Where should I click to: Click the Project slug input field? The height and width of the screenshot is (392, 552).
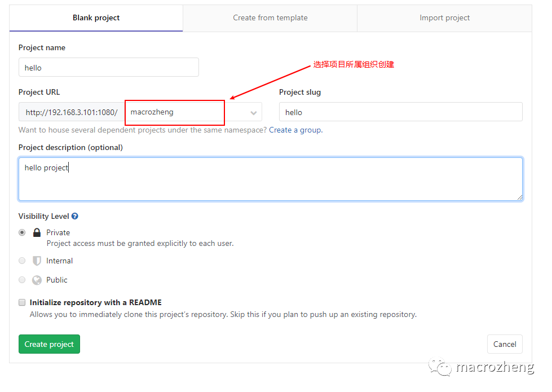pos(401,112)
